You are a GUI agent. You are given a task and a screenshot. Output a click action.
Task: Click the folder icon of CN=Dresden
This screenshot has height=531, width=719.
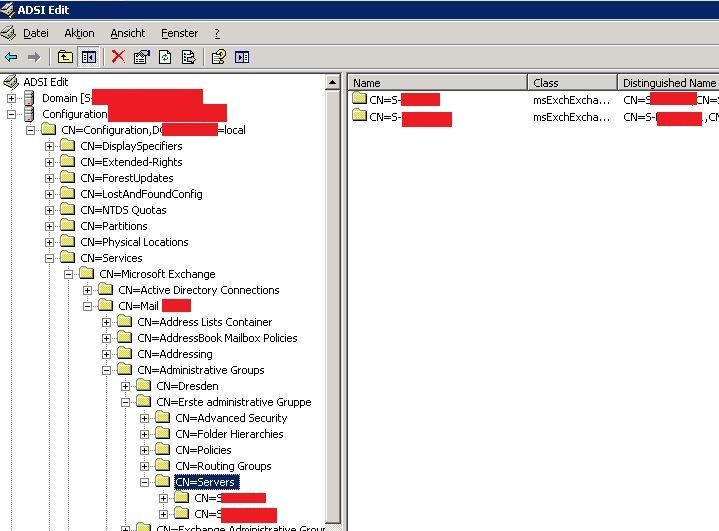point(144,386)
